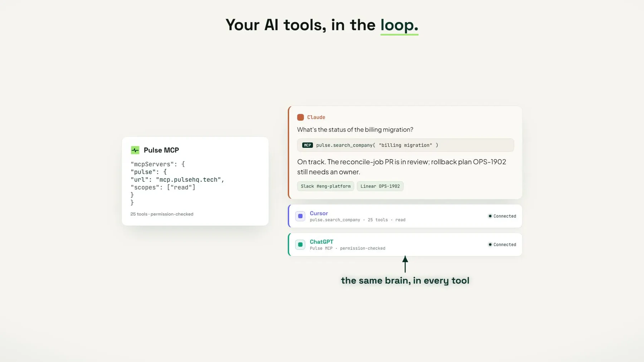Viewport: 644px width, 362px height.
Task: Click the ChatGPT green app icon
Action: point(300,245)
